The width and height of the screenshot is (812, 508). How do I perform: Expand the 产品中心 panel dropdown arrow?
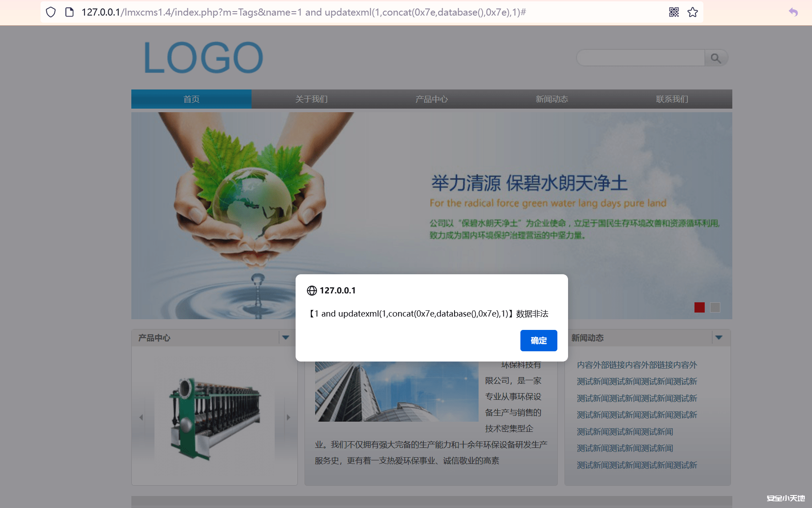[286, 337]
